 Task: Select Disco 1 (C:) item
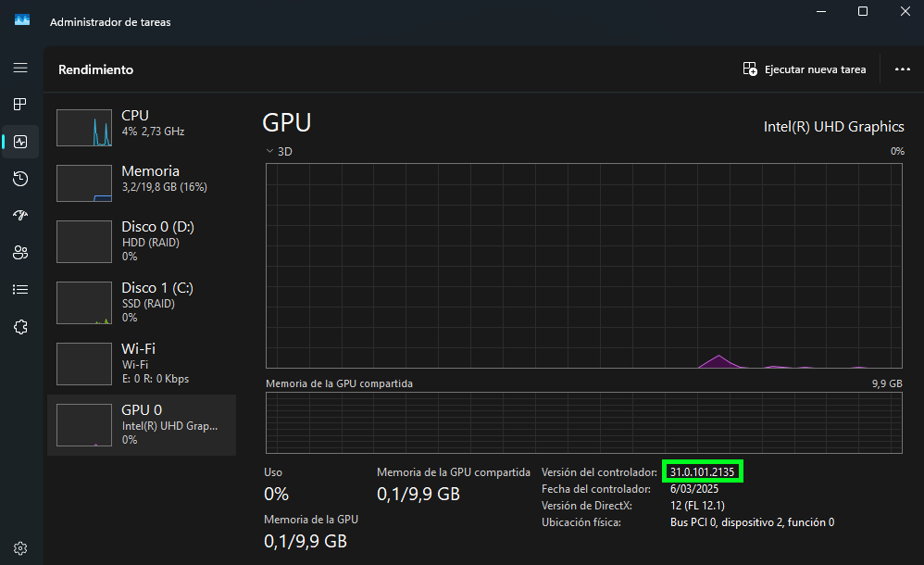pyautogui.click(x=142, y=302)
